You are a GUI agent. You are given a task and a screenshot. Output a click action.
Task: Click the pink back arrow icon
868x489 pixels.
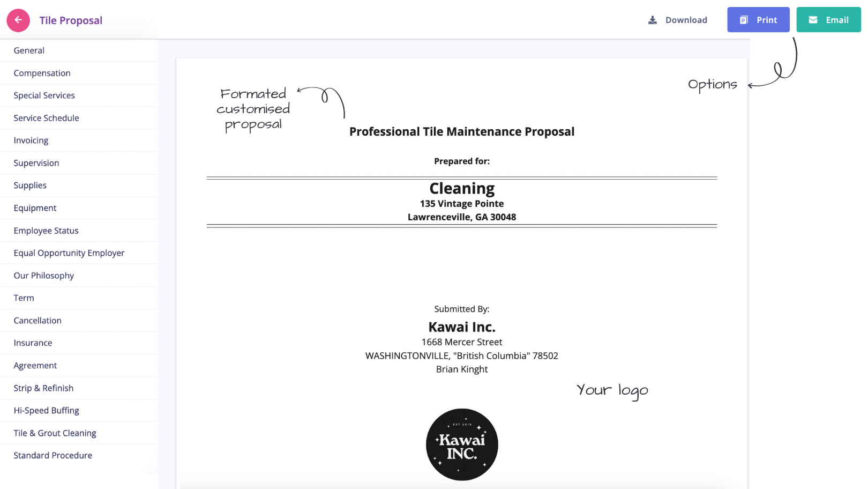pyautogui.click(x=18, y=20)
